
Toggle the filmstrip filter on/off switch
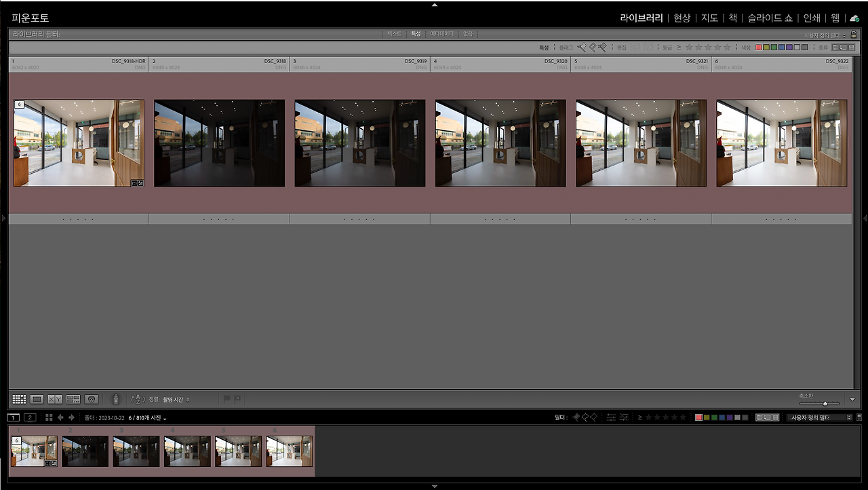tap(859, 417)
